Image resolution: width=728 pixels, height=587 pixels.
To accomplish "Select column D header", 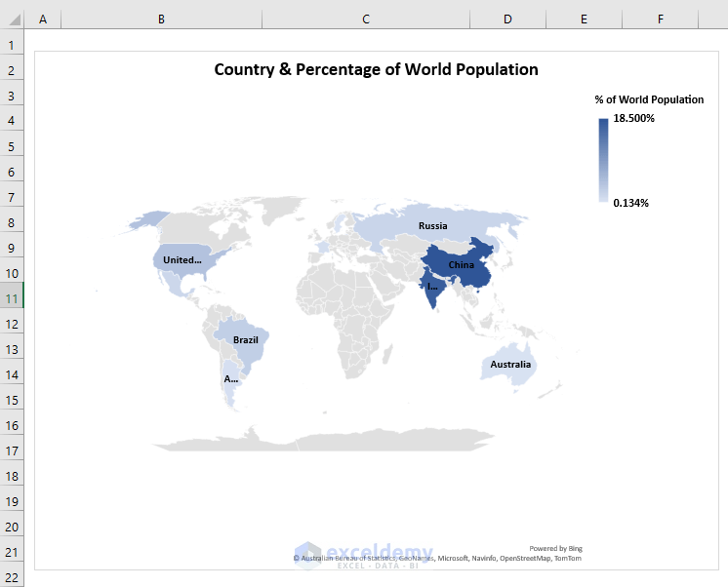I will click(507, 20).
